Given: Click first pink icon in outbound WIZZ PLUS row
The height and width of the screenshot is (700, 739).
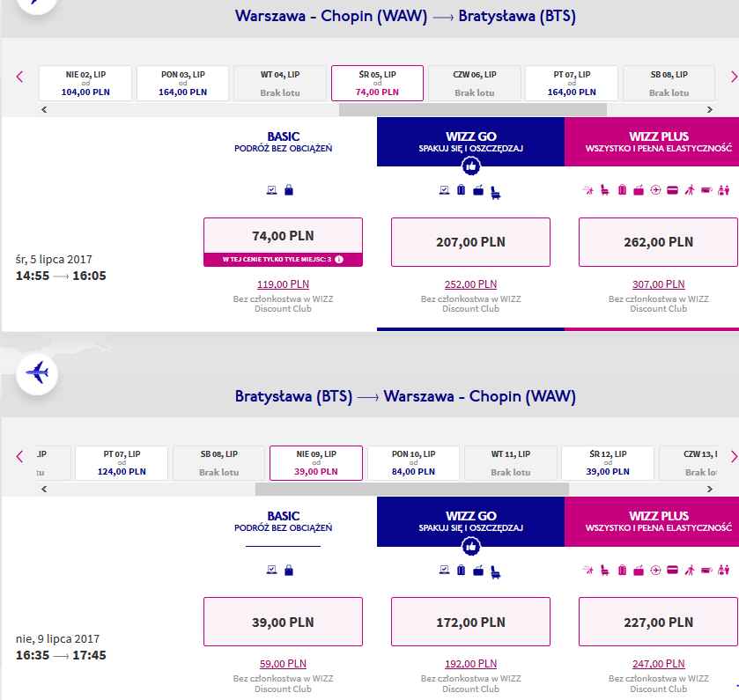Looking at the screenshot, I should coord(588,190).
